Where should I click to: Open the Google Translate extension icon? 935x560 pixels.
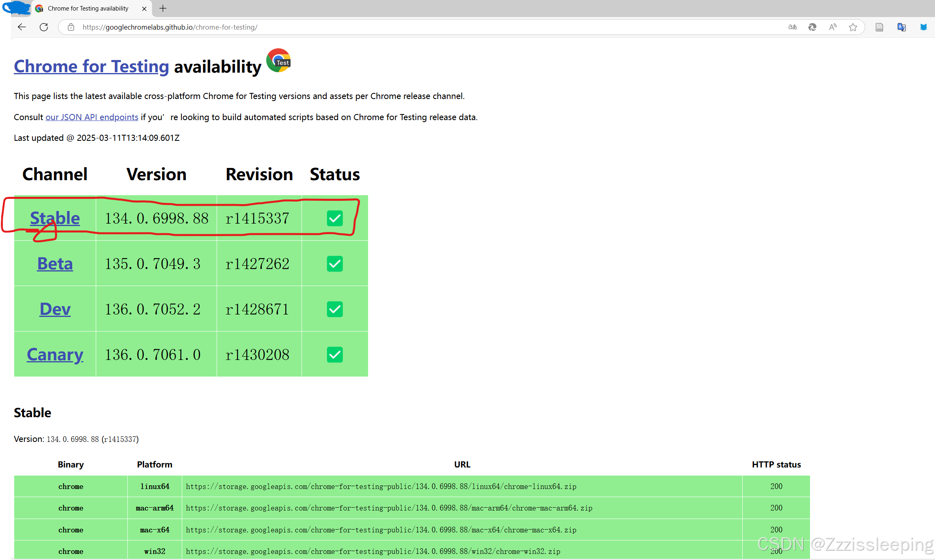click(901, 27)
